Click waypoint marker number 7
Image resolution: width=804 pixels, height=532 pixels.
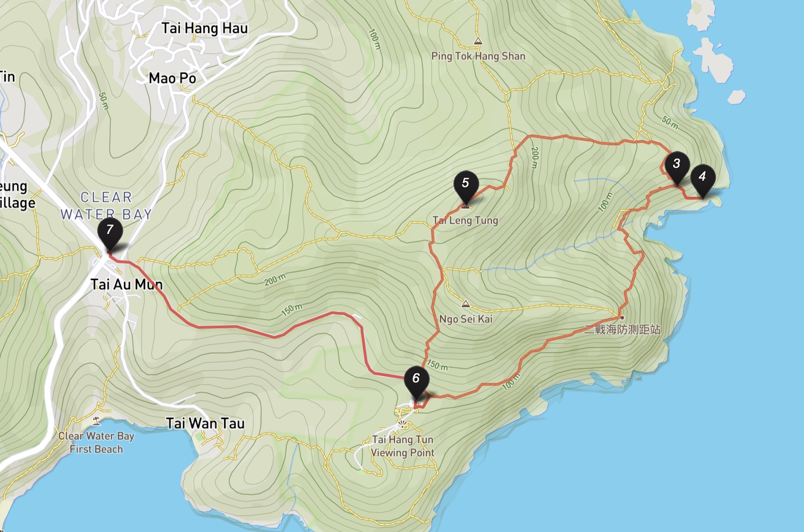pos(110,233)
